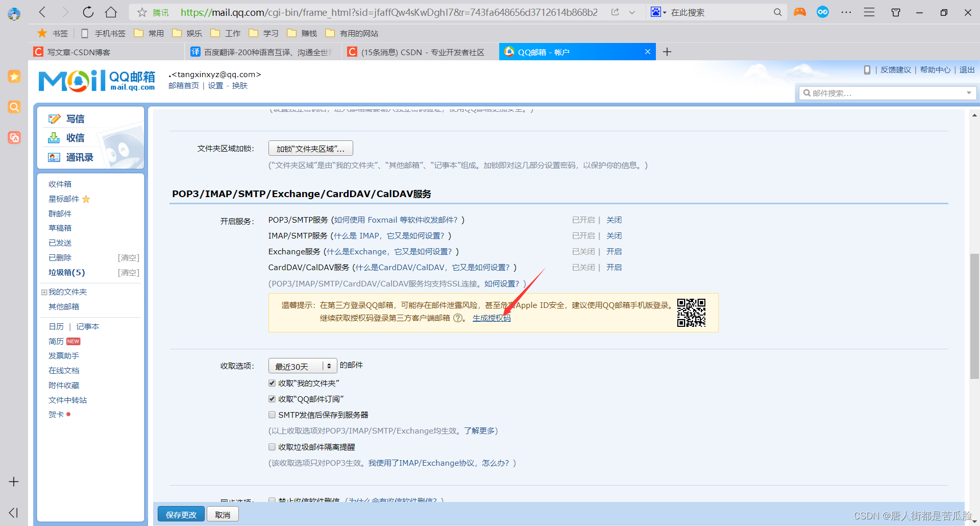Expand the mail search options arrow
980x526 pixels.
pos(969,93)
